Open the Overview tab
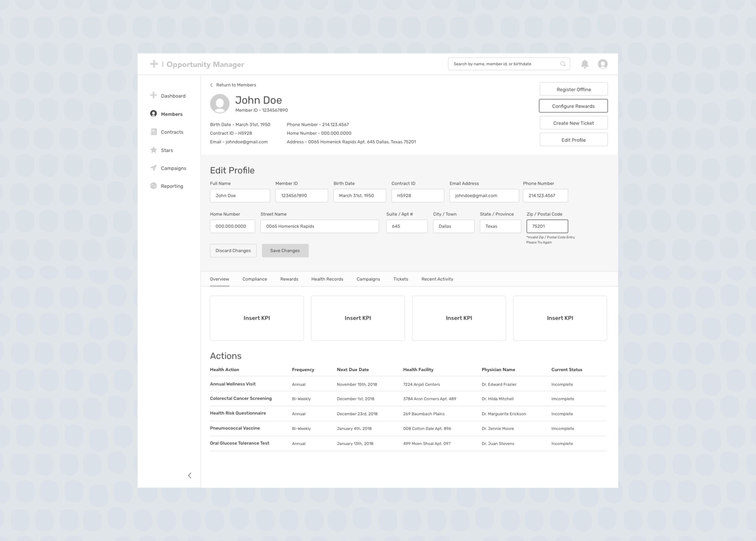Viewport: 756px width, 541px height. pyautogui.click(x=220, y=279)
